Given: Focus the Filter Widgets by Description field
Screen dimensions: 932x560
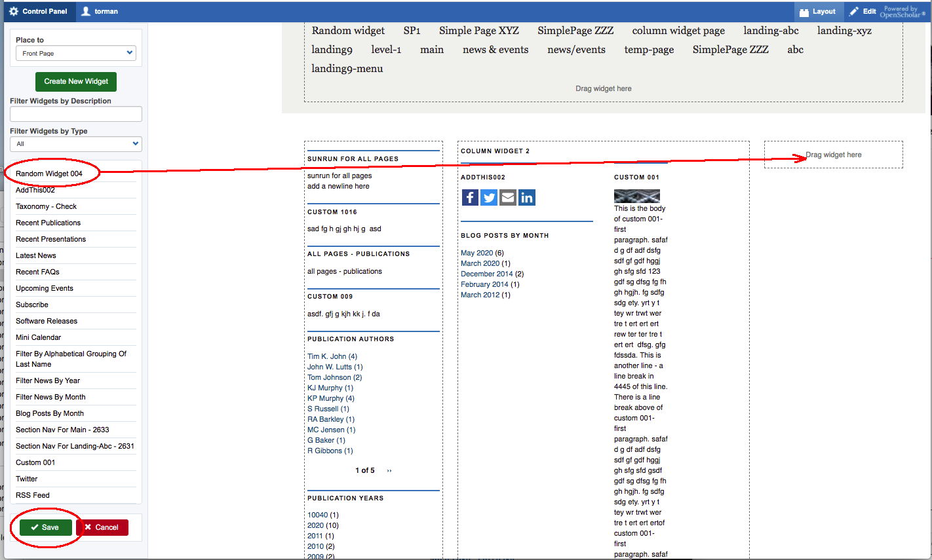Looking at the screenshot, I should (75, 114).
